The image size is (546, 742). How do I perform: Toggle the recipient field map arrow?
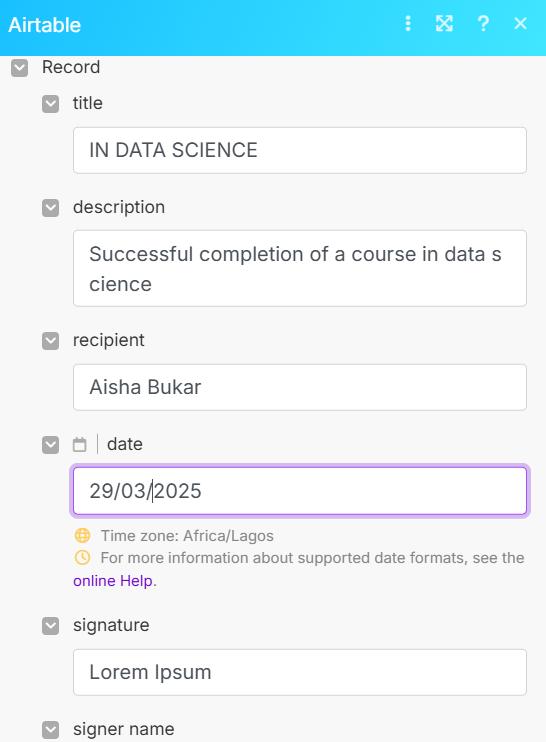51,341
